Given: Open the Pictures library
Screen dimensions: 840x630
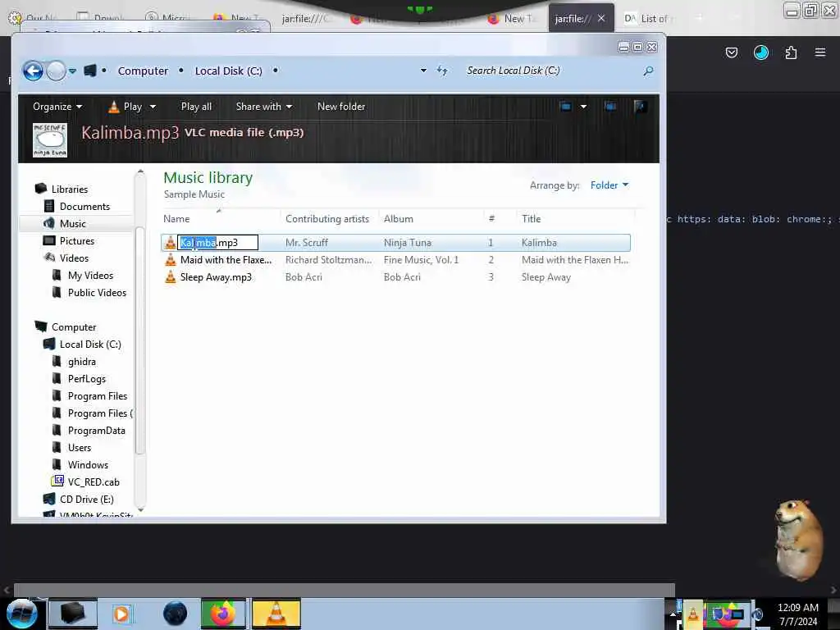Looking at the screenshot, I should (76, 241).
